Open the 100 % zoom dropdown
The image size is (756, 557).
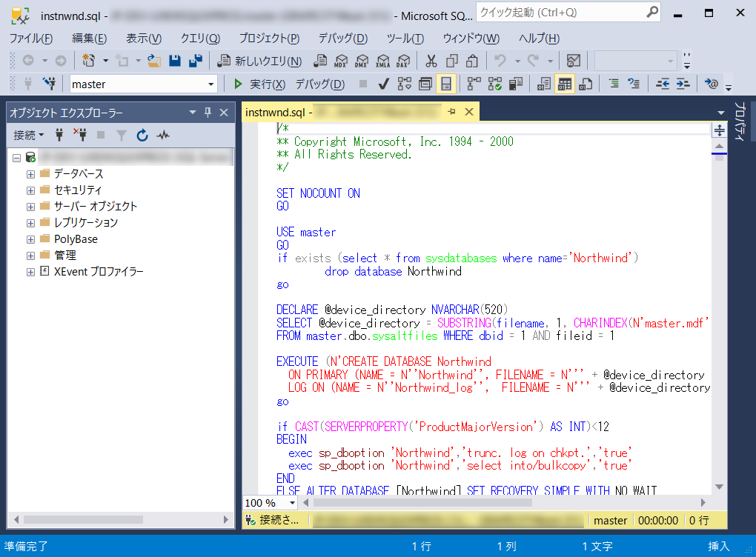[x=292, y=503]
